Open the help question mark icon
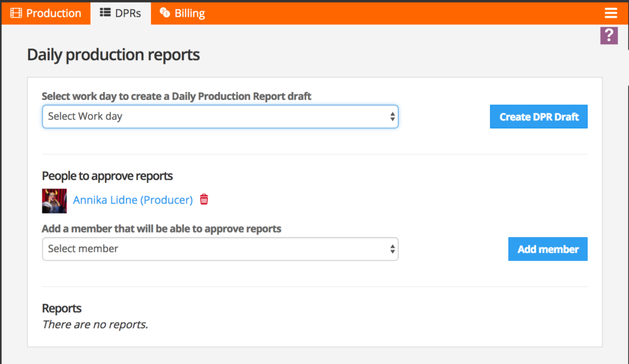The width and height of the screenshot is (629, 364). click(x=609, y=36)
